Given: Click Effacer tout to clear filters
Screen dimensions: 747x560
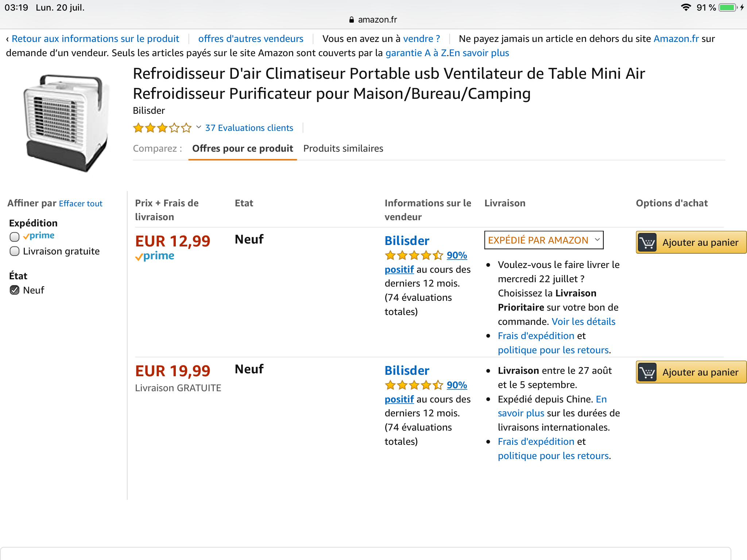Looking at the screenshot, I should click(x=81, y=204).
